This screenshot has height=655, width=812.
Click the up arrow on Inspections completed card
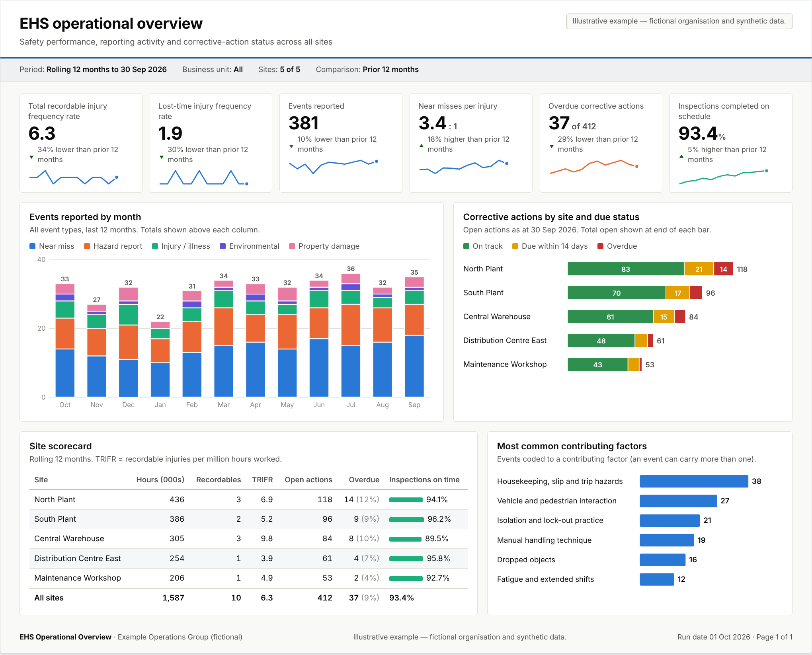[681, 157]
